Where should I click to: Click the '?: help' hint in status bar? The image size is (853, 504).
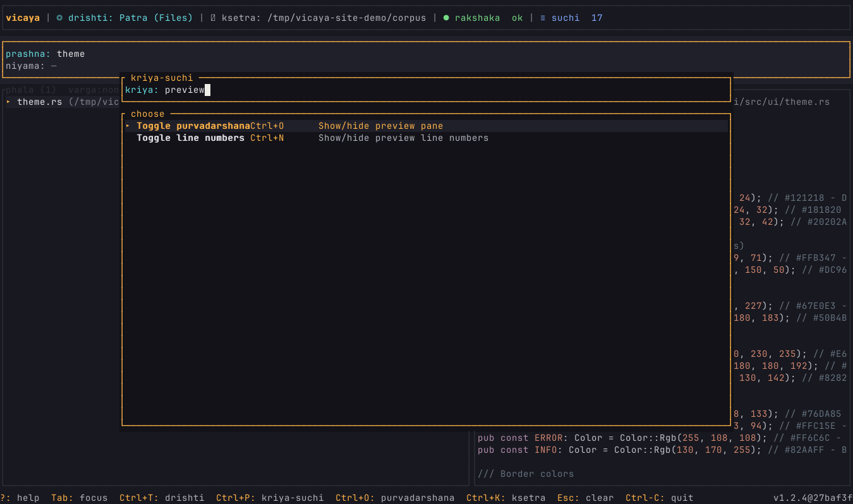20,498
